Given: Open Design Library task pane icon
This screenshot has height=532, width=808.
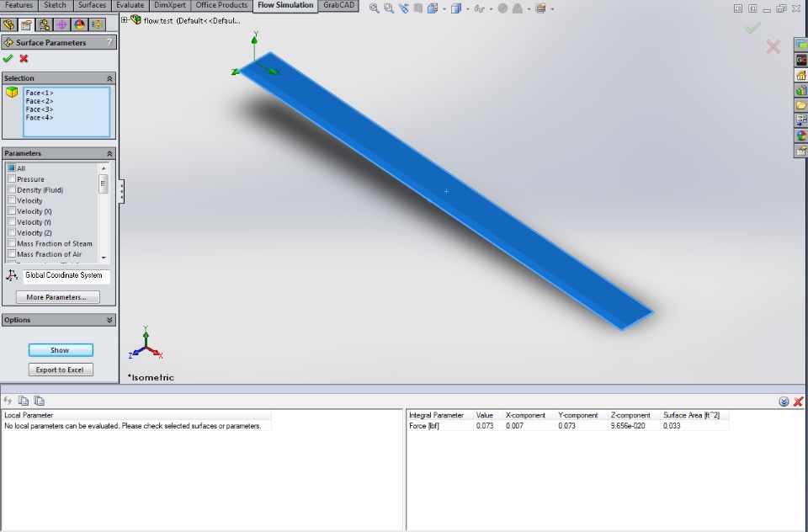Looking at the screenshot, I should click(801, 90).
